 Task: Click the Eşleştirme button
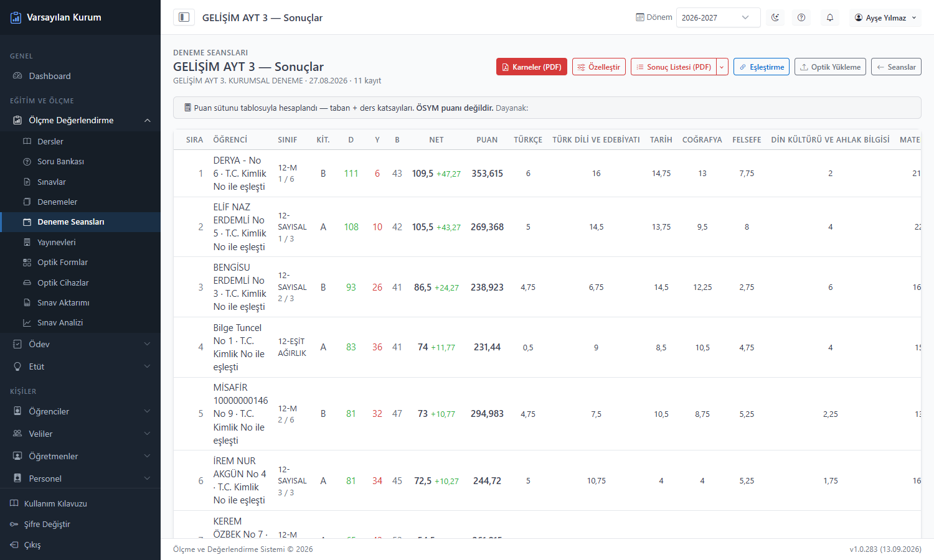(x=762, y=67)
